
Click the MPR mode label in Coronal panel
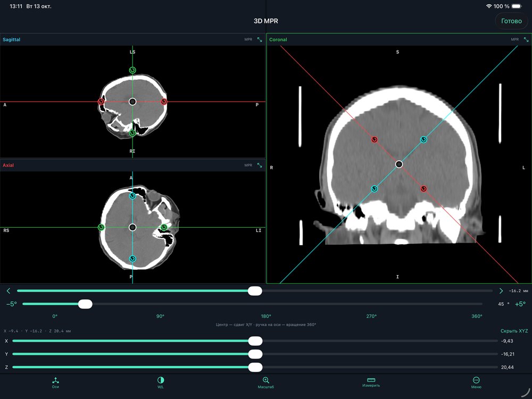(x=514, y=39)
